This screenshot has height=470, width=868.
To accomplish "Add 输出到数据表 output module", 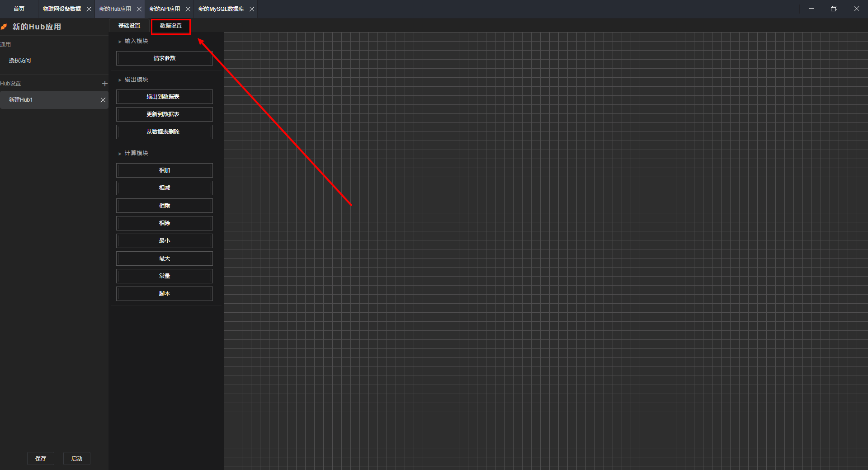I will 165,97.
